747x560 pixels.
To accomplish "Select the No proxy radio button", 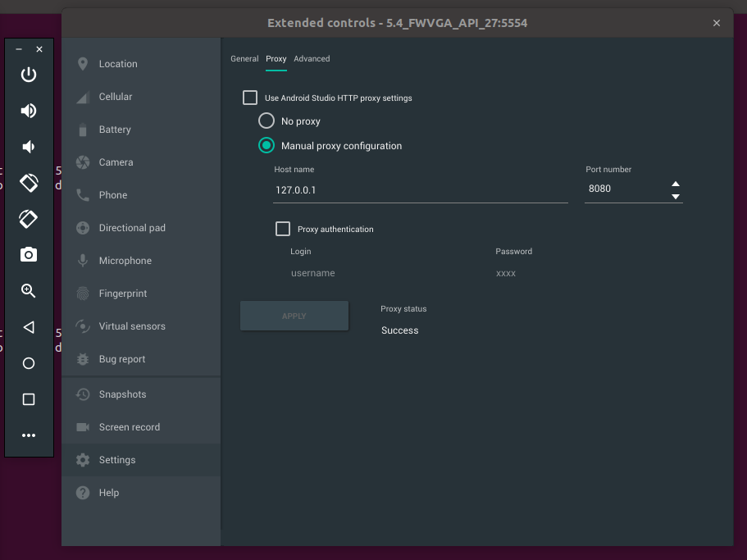I will pos(266,120).
